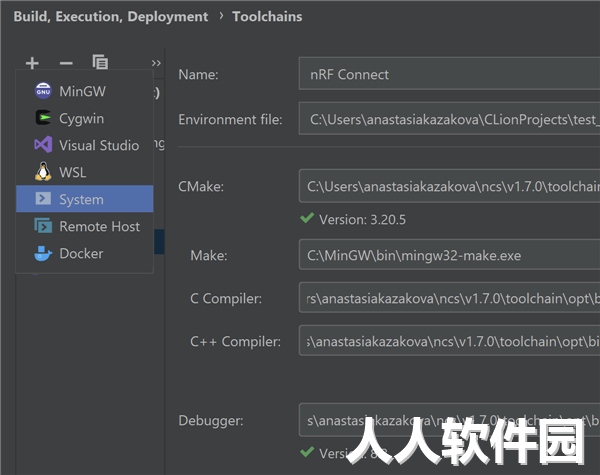600x475 pixels.
Task: Click the Build, Execution, Deployment breadcrumb
Action: click(x=111, y=16)
